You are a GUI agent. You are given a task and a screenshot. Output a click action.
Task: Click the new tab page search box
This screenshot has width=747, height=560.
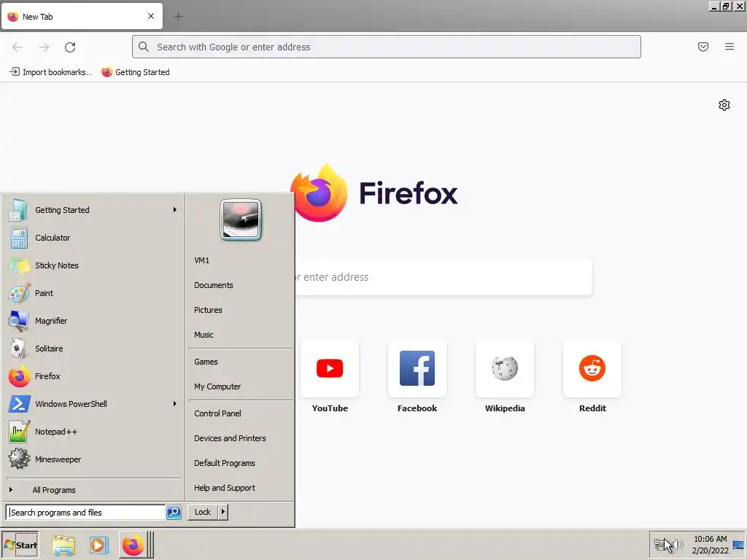[x=443, y=277]
